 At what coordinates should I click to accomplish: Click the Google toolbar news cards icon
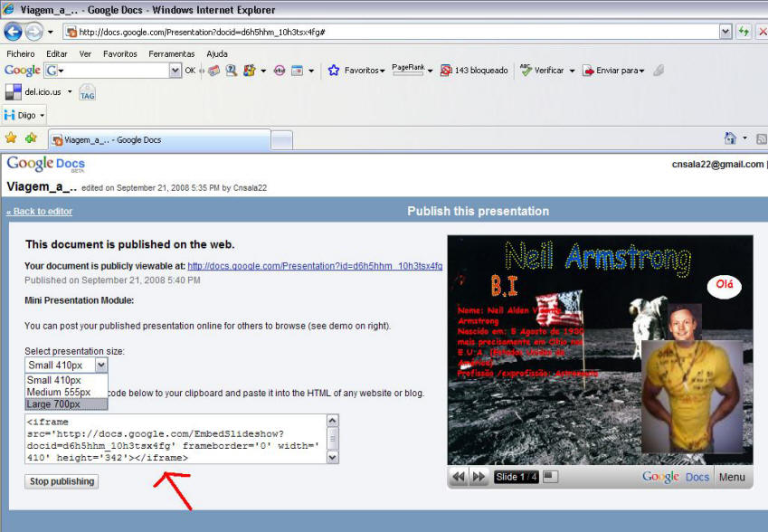(214, 71)
